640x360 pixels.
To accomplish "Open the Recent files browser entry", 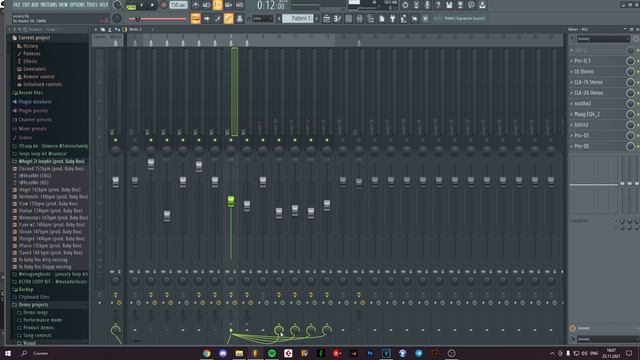I will coord(31,93).
